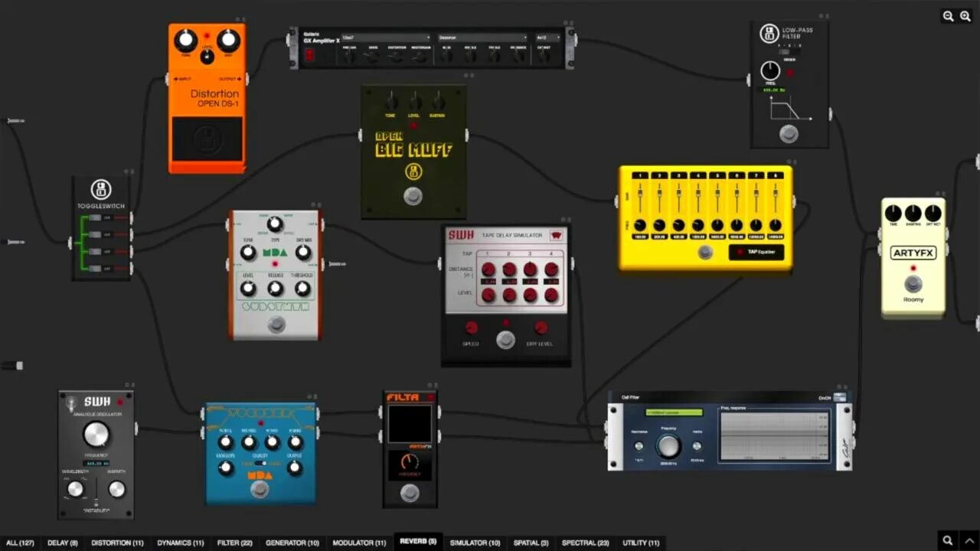Click the Calf Filter large Frequency knob
Screen dimensions: 980x551
pos(668,446)
